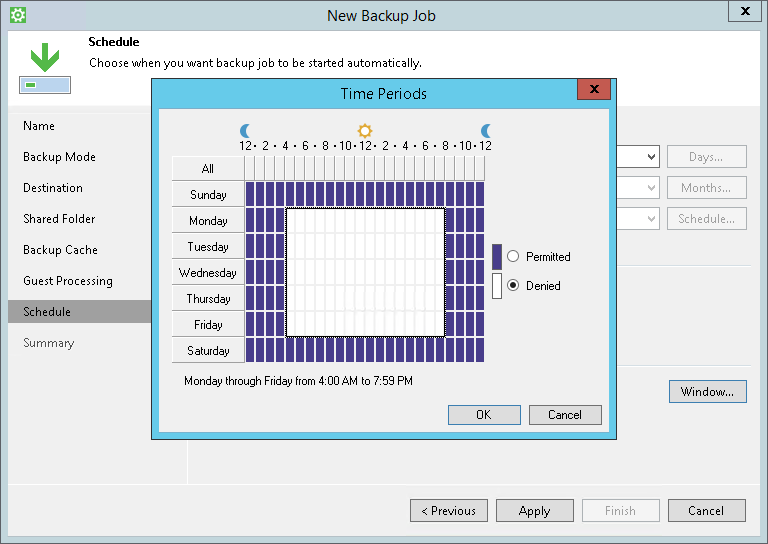Click the Veeam gear icon in title bar
The width and height of the screenshot is (768, 544).
pos(17,15)
